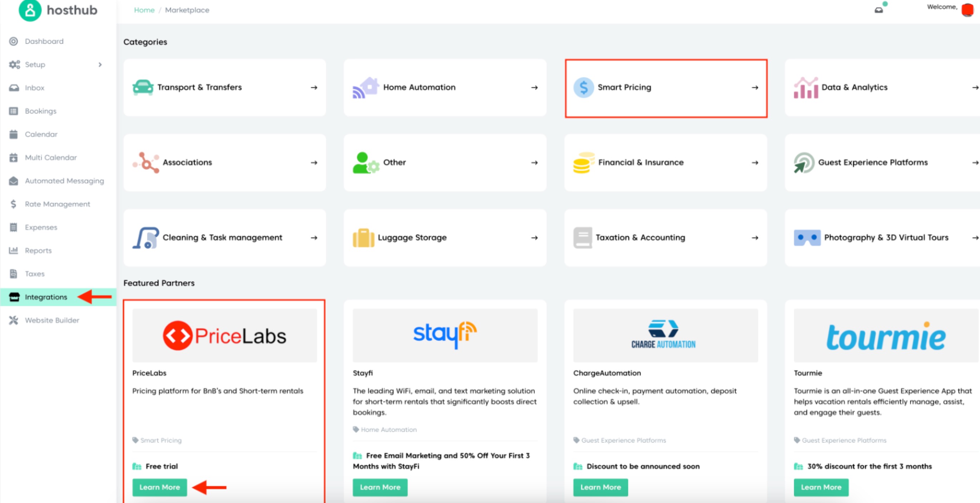The width and height of the screenshot is (980, 503).
Task: Click the Taxes document icon
Action: [14, 273]
